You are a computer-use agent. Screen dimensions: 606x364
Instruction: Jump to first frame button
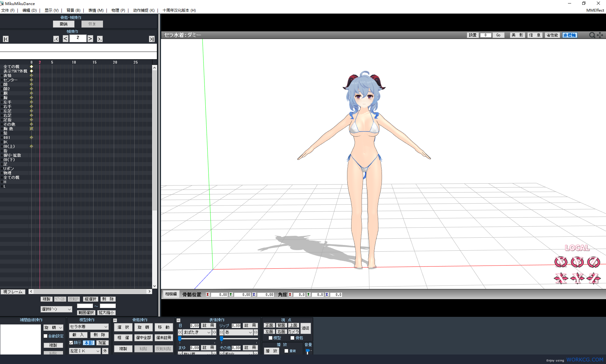click(6, 39)
